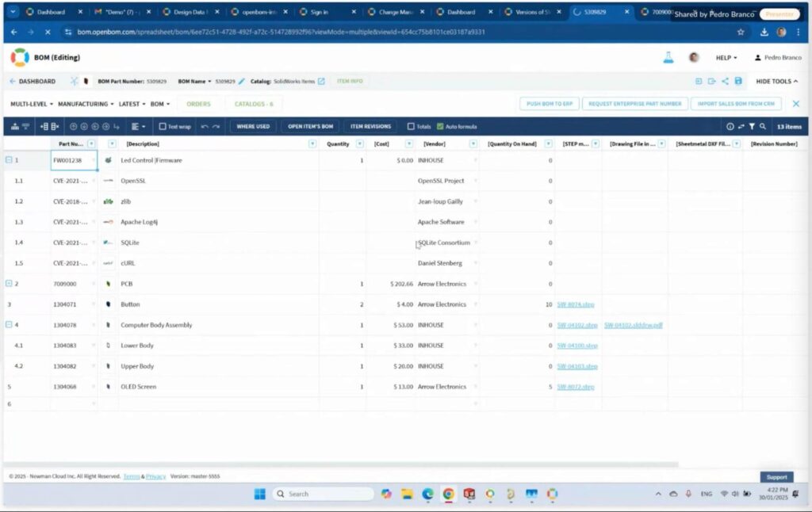Click the OPEN ITEM'S BOM button

coord(310,126)
